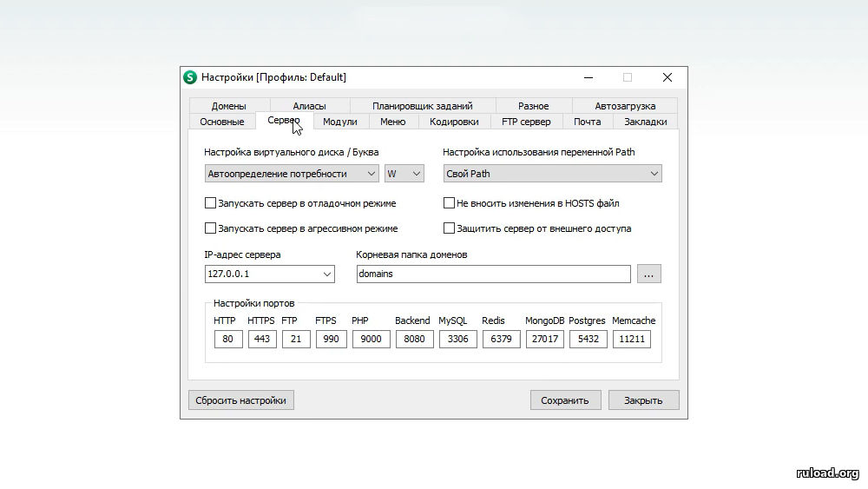Click the domains root folder text field
Screen dimensions: 868x489
(493, 274)
